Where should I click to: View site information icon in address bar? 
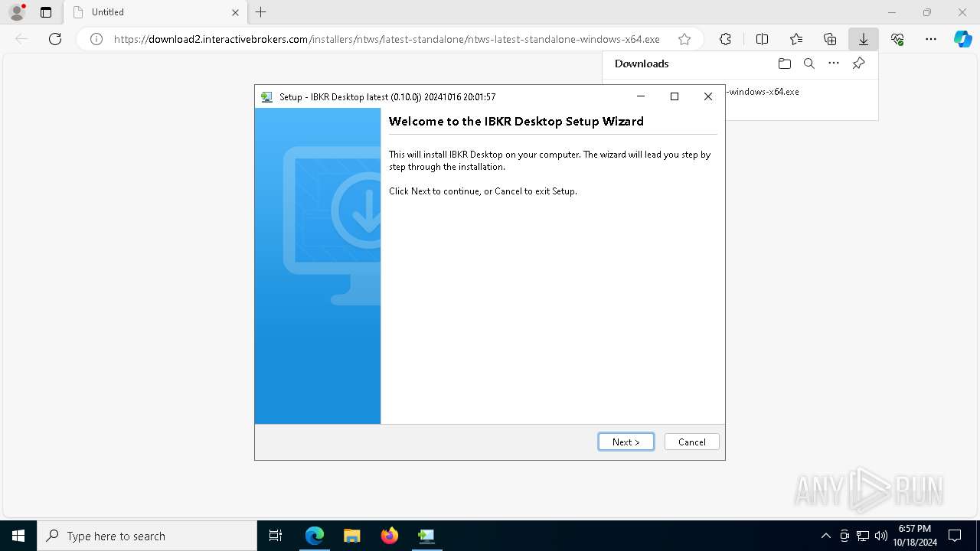(x=96, y=39)
